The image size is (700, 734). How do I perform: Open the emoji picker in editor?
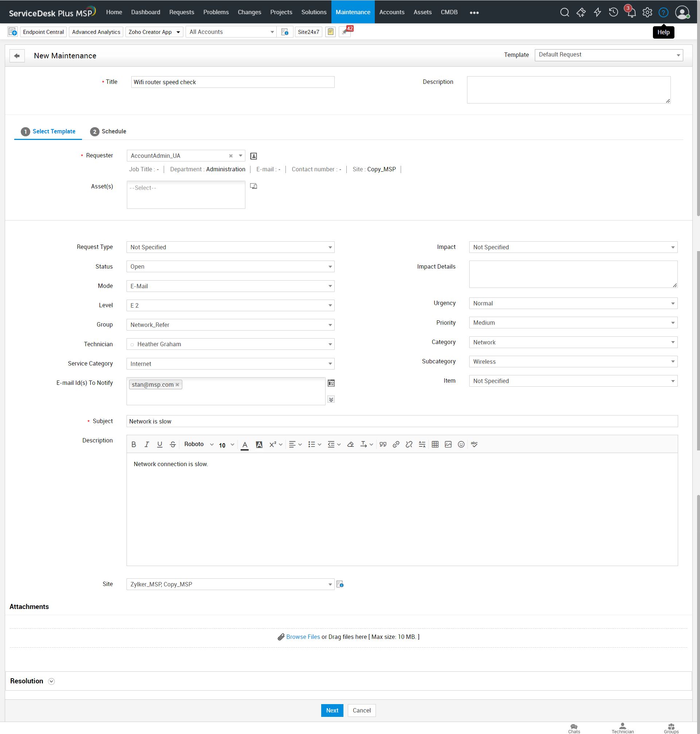tap(461, 444)
